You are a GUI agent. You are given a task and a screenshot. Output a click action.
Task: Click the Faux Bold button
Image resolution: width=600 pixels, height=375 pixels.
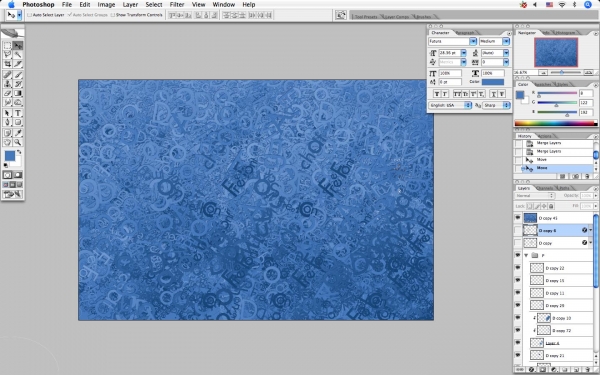pos(437,94)
